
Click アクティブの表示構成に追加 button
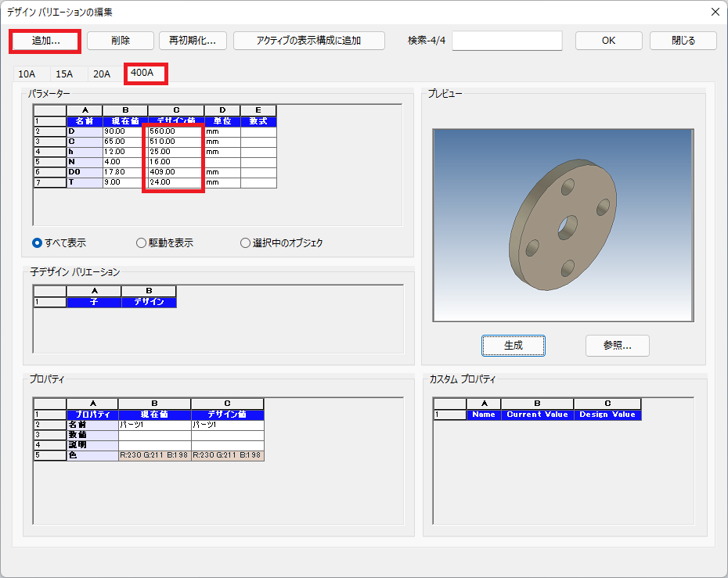[x=308, y=40]
